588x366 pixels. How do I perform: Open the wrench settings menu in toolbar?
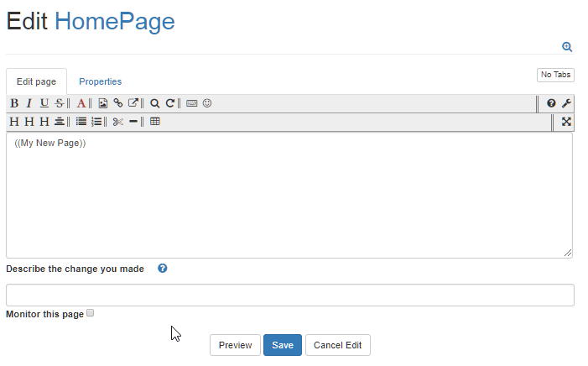(x=566, y=103)
